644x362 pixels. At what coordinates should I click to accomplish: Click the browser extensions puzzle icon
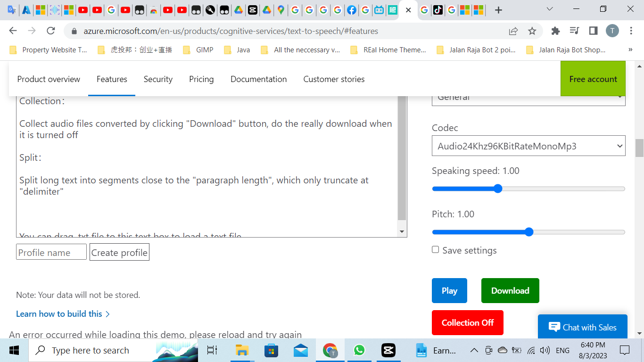[555, 31]
